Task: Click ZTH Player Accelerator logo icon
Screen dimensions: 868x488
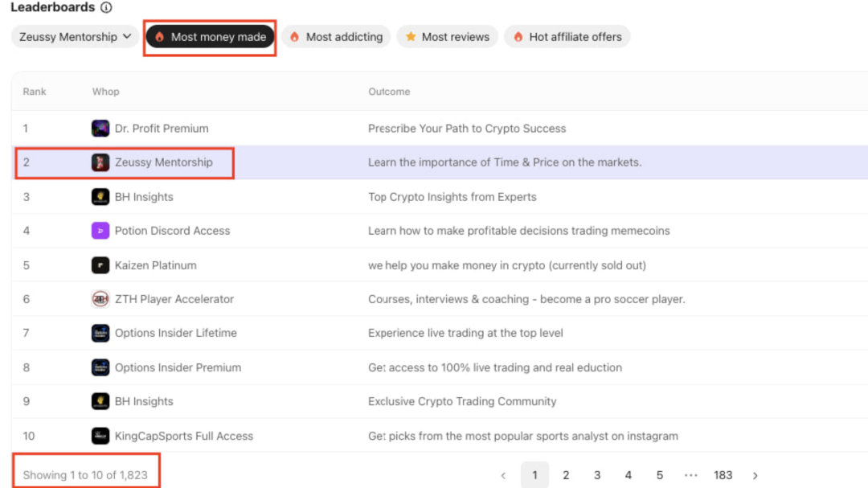Action: tap(100, 299)
